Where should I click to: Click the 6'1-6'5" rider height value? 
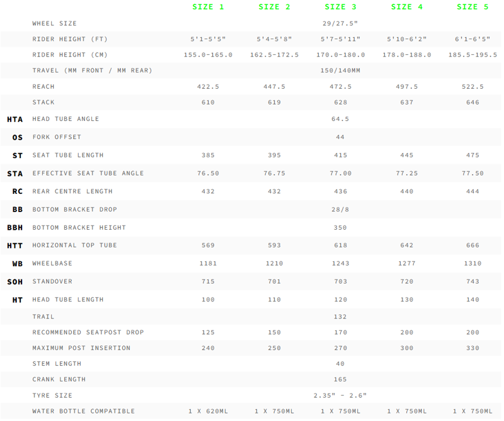(x=472, y=39)
